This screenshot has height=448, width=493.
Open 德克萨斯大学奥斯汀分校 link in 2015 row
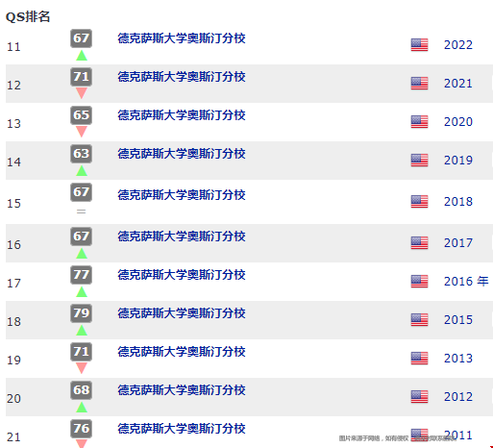click(x=182, y=313)
